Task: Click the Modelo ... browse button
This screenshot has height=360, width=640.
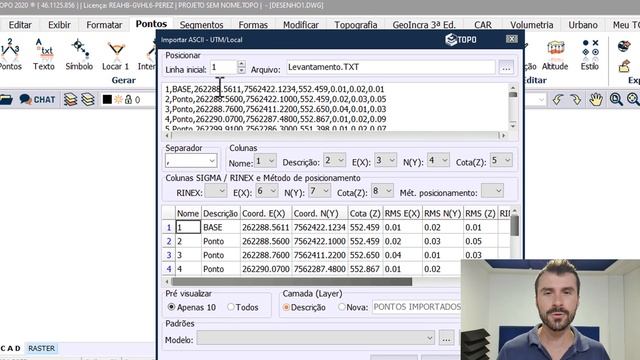Action: tap(446, 338)
